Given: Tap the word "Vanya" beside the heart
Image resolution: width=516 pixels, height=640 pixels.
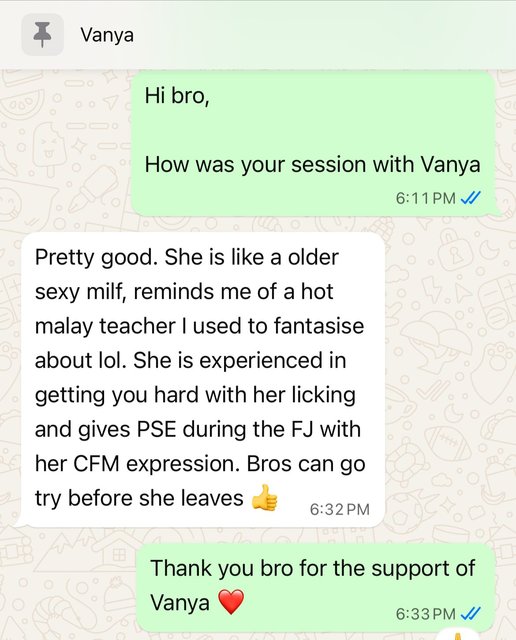Looking at the screenshot, I should (x=180, y=602).
